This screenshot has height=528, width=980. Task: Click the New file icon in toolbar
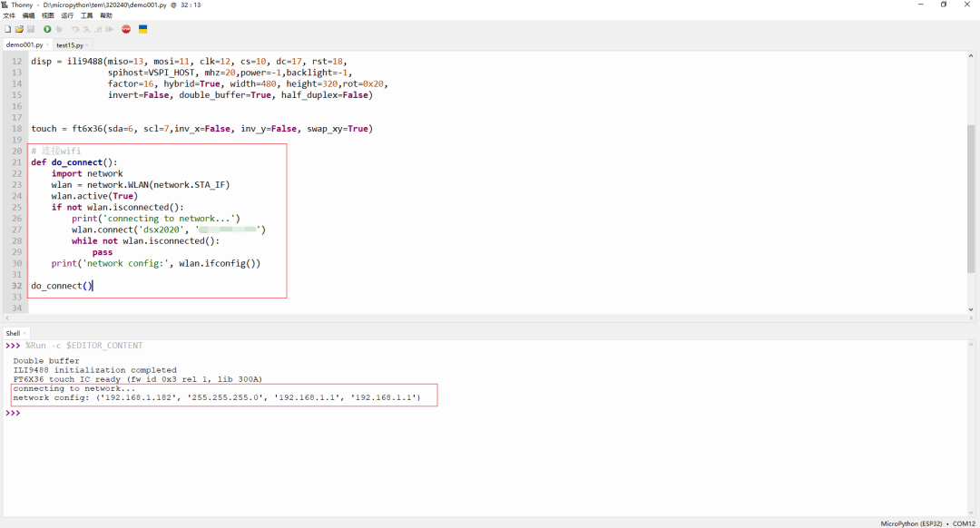pyautogui.click(x=7, y=29)
